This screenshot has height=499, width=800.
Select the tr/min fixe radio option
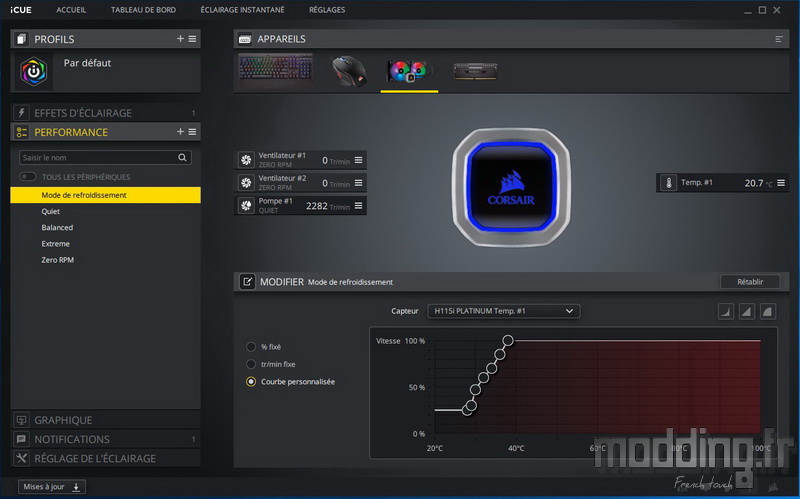pos(251,364)
